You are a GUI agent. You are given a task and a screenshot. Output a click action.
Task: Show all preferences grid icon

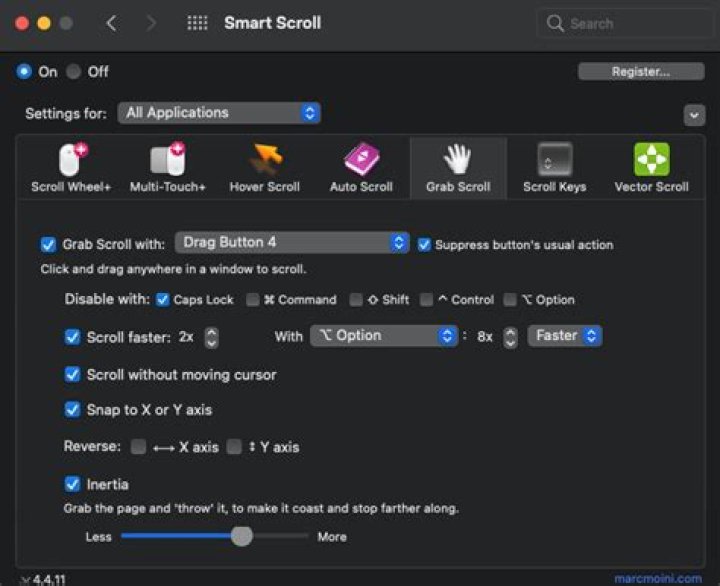(x=197, y=23)
